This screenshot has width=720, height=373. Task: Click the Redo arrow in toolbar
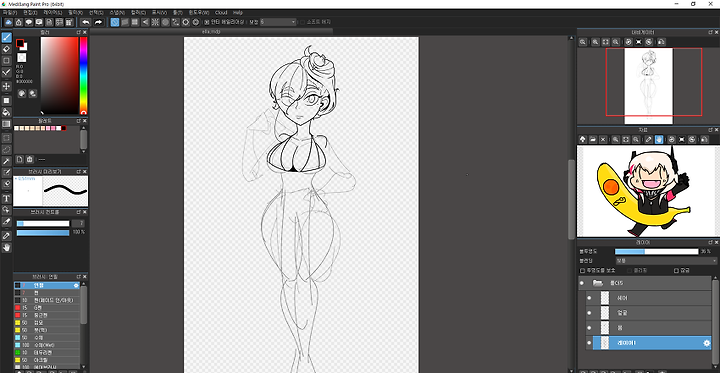(98, 22)
